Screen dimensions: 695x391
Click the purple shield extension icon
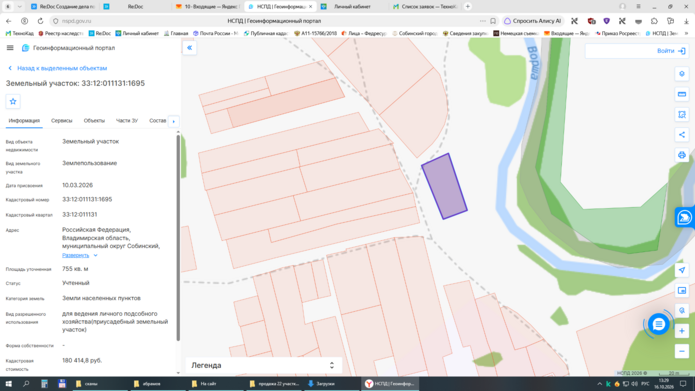[x=606, y=21]
